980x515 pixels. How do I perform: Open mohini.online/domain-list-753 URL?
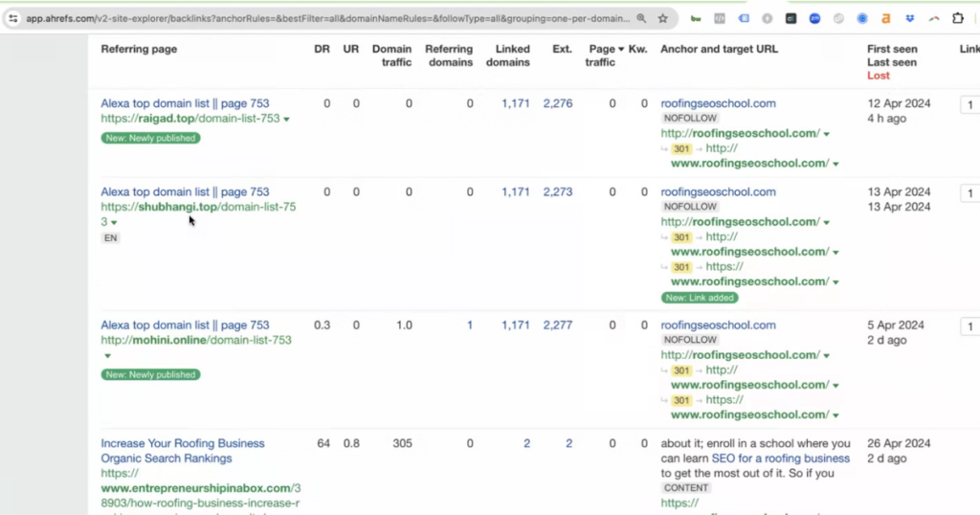pos(196,340)
